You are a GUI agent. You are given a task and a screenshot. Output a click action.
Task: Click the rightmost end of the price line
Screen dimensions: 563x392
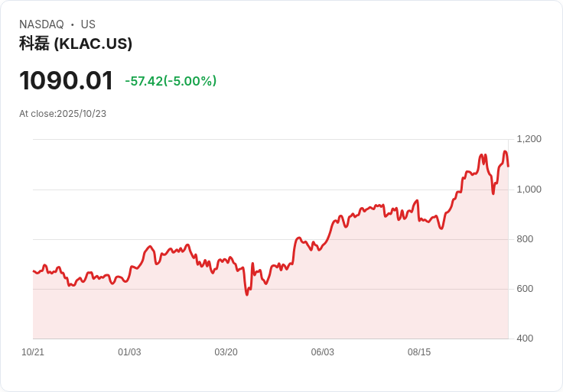tap(508, 166)
